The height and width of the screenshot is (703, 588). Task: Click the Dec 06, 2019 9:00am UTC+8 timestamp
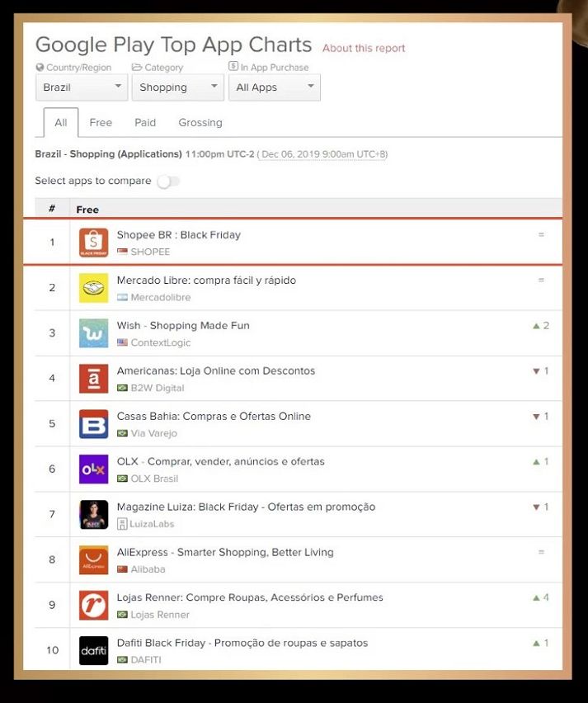322,154
